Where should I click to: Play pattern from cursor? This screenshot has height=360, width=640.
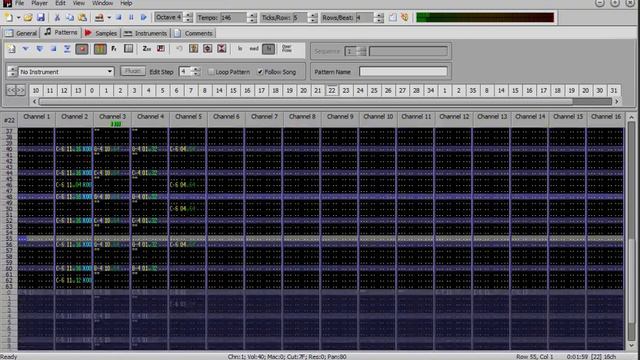pos(25,49)
